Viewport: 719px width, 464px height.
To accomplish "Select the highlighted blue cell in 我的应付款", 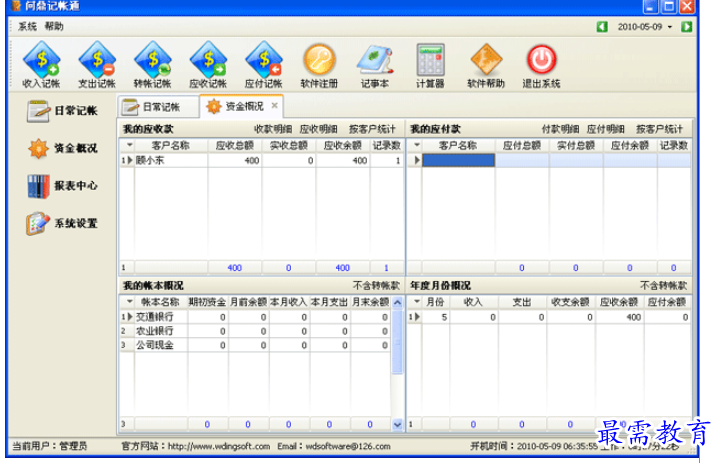I will coord(458,160).
